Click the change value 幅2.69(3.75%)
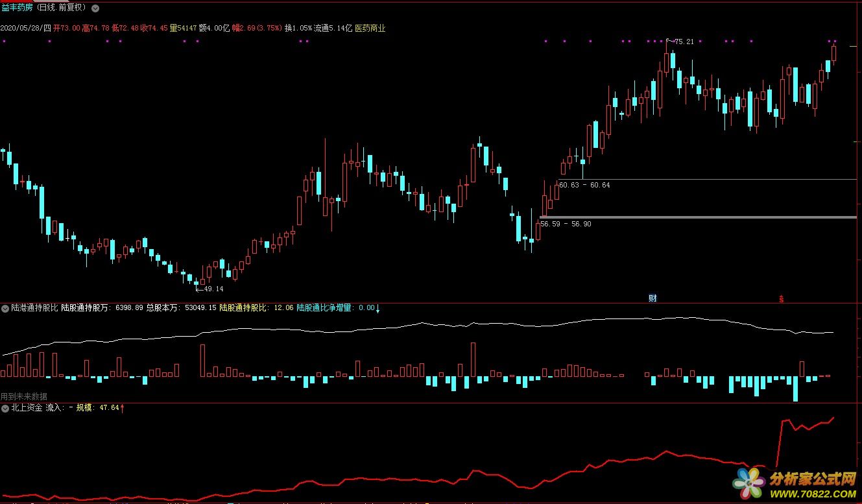 pyautogui.click(x=257, y=29)
